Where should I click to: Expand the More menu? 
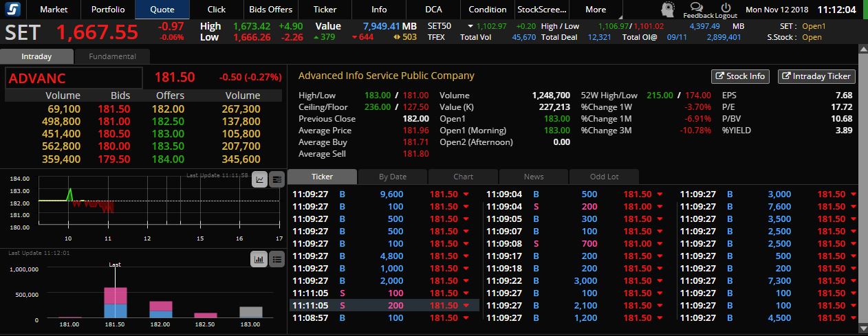click(596, 9)
